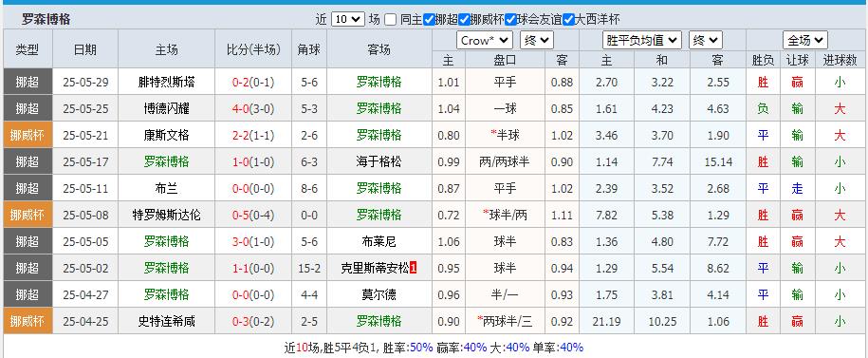Click the 0-3(0-2) score on 25-04-25

[x=253, y=321]
